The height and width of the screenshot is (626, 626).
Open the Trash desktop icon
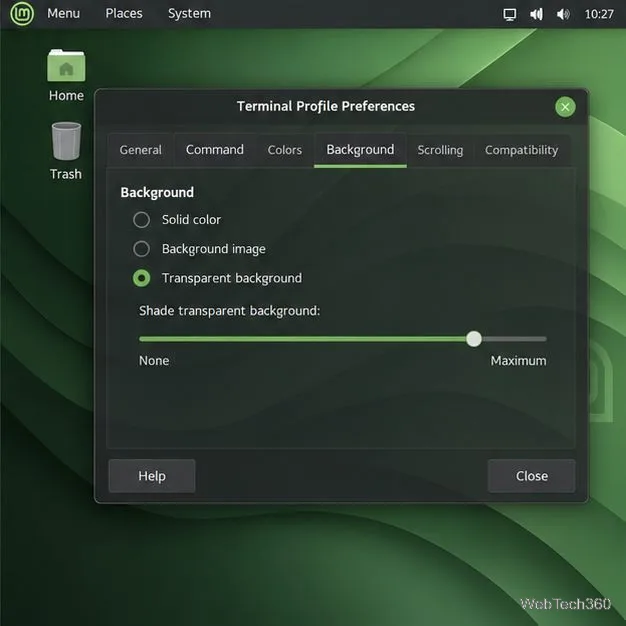click(x=66, y=151)
